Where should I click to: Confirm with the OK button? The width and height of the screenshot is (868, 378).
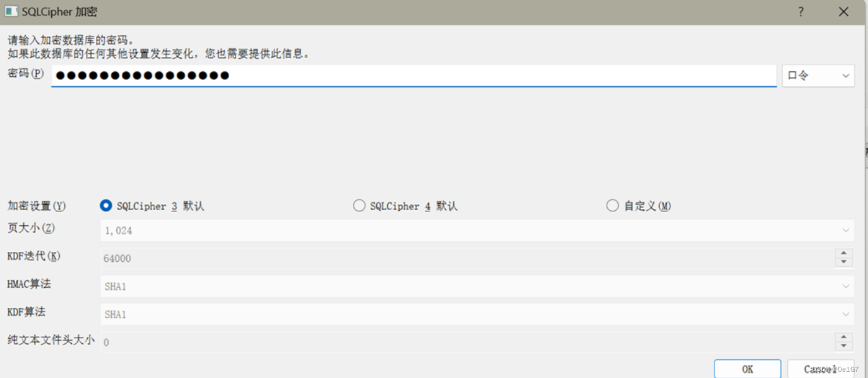point(747,369)
